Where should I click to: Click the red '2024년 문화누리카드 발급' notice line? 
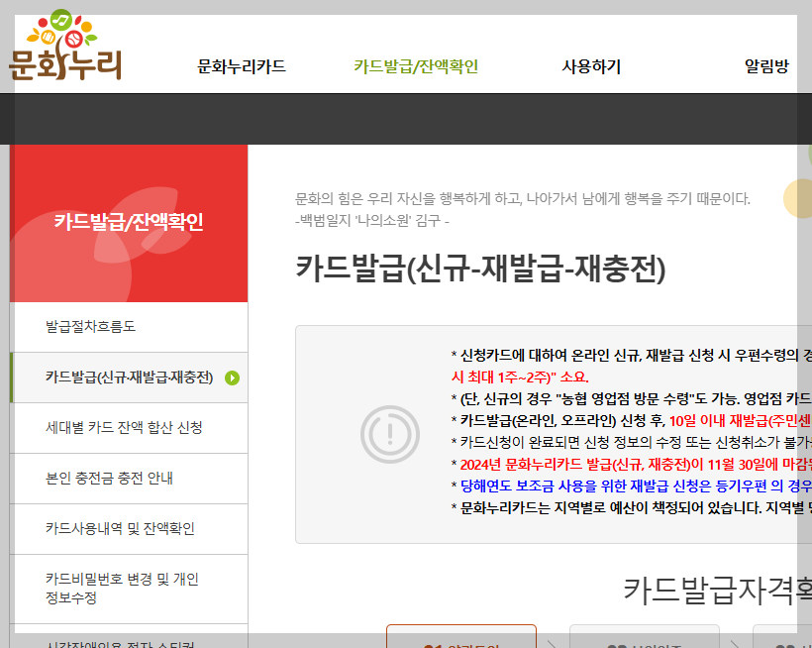631,464
